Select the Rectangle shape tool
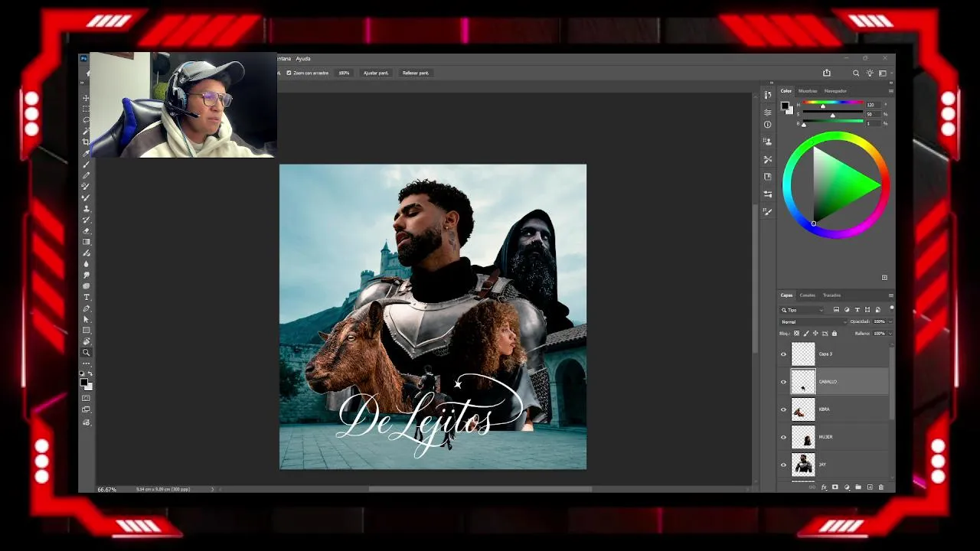 click(86, 331)
